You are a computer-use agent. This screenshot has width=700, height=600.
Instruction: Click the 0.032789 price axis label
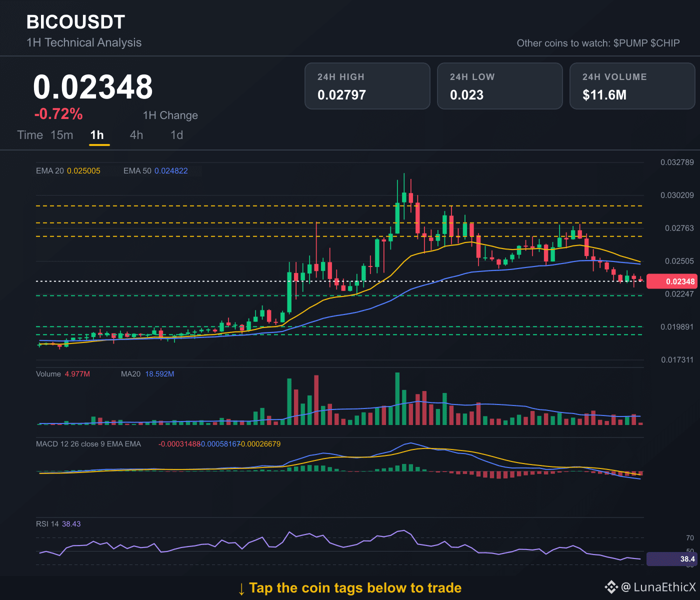point(677,162)
